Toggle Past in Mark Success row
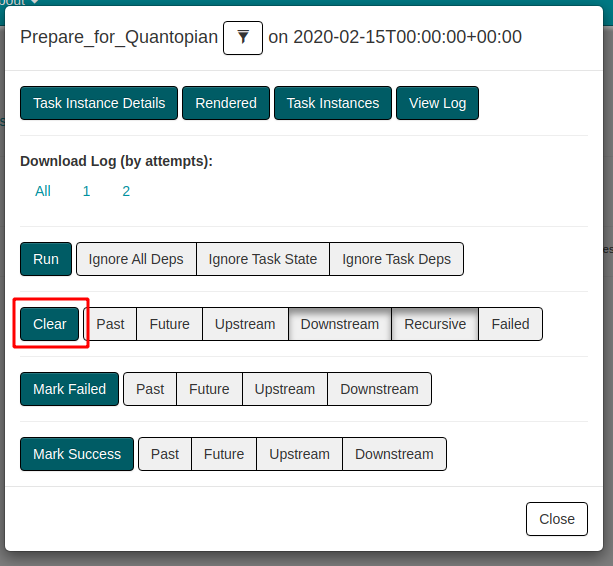Screen dimensions: 613x566 [x=165, y=454]
